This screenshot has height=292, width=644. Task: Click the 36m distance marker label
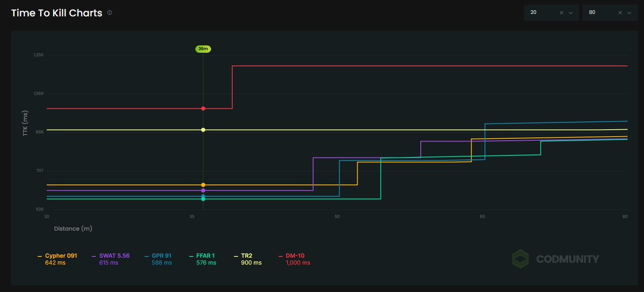(x=203, y=49)
